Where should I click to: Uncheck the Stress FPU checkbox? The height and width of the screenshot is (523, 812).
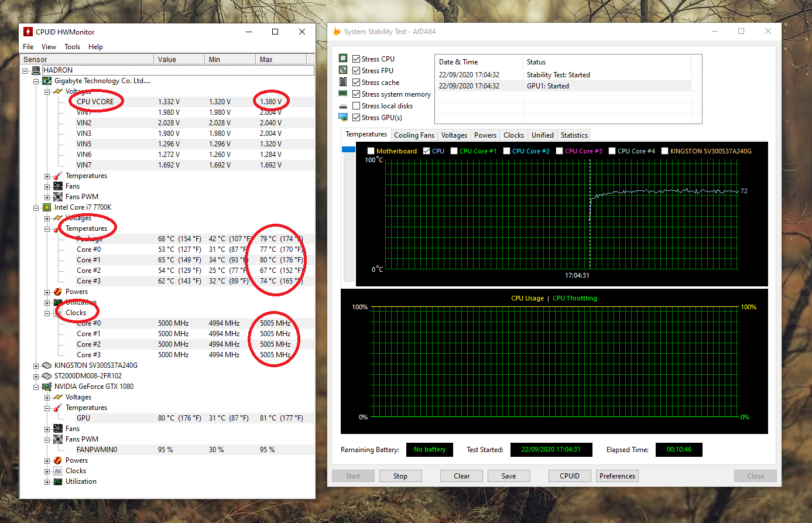pyautogui.click(x=356, y=70)
